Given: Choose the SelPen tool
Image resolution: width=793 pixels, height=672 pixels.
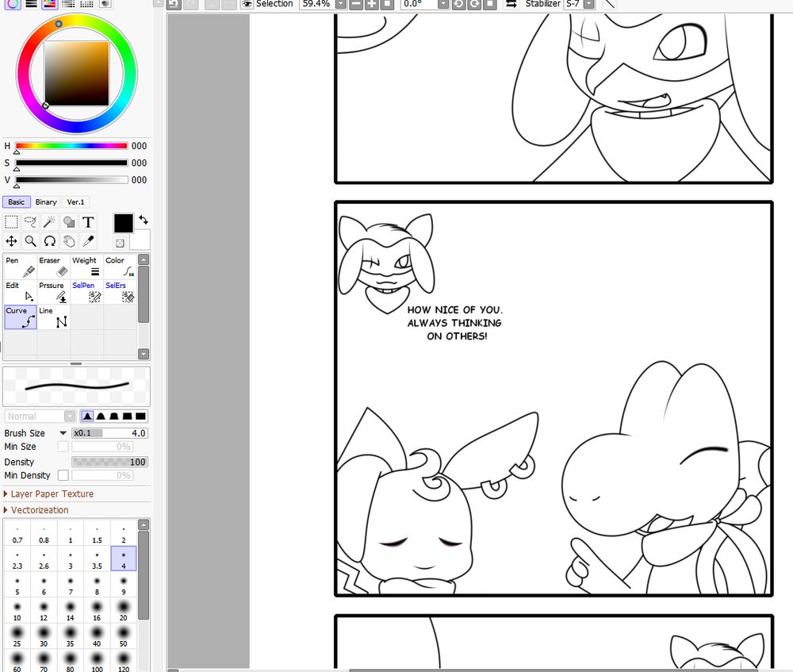Looking at the screenshot, I should pyautogui.click(x=87, y=292).
